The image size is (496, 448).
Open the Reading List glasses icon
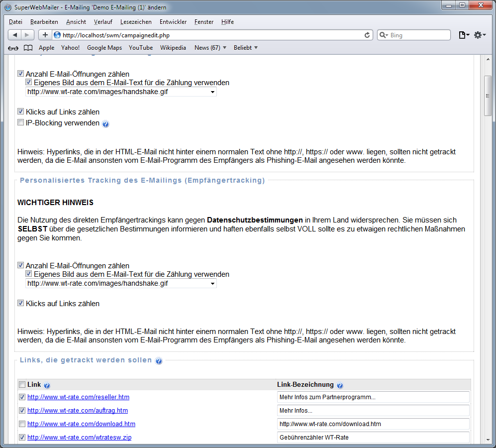pos(13,48)
